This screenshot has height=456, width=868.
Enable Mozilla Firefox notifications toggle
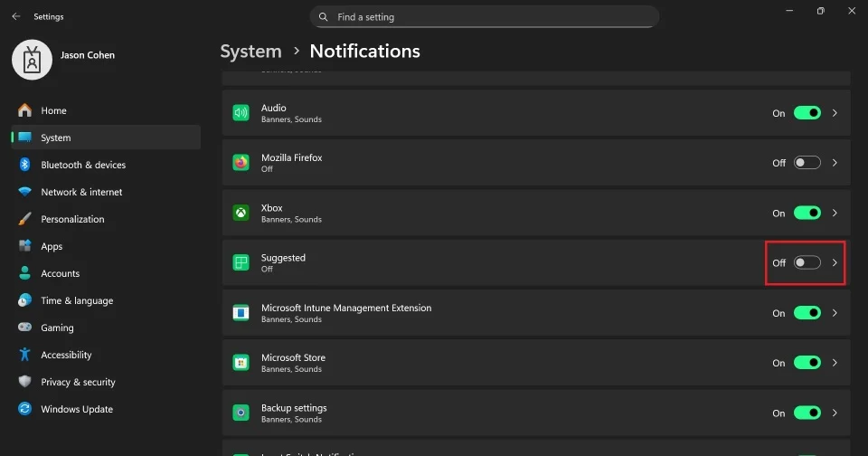pyautogui.click(x=807, y=163)
